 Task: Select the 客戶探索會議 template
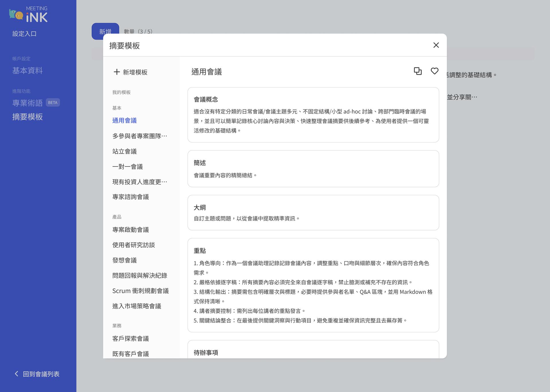[130, 338]
